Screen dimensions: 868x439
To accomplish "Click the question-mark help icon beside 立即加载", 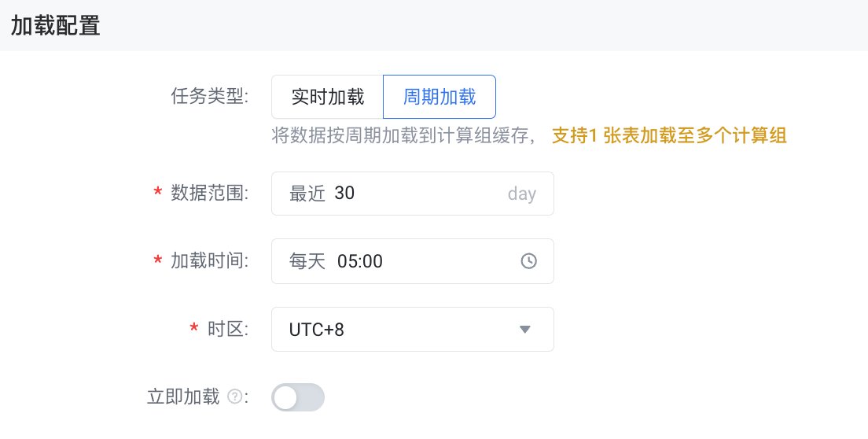I will 235,397.
